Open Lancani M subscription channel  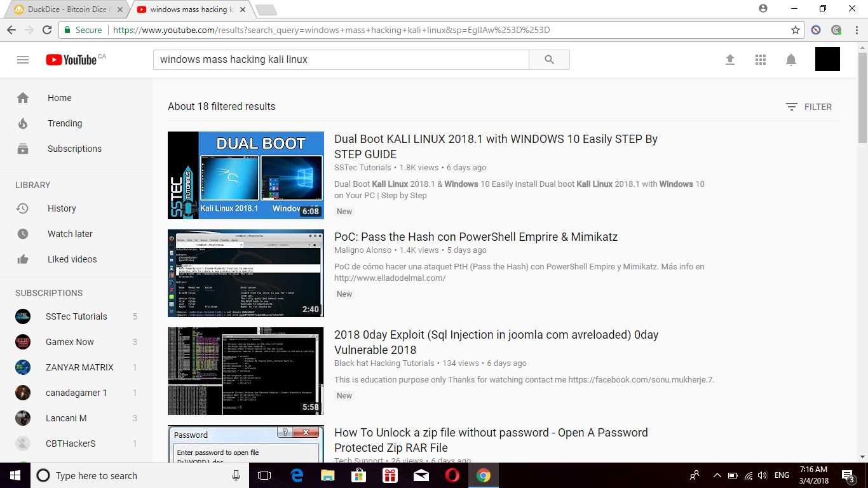pyautogui.click(x=76, y=418)
